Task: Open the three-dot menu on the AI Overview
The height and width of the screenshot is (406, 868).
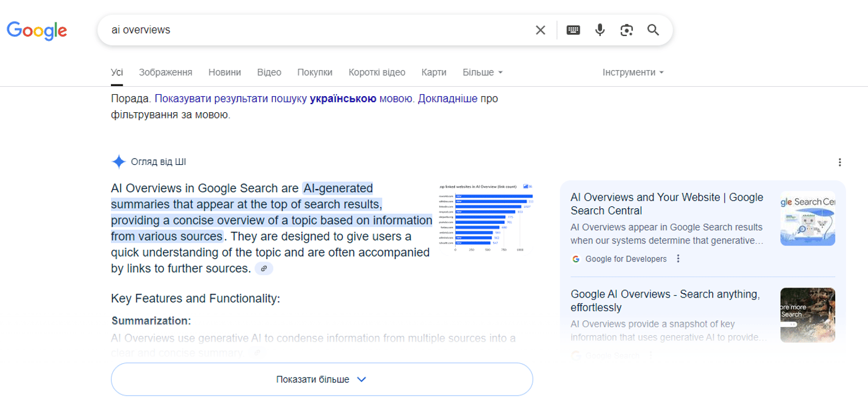Action: [x=840, y=162]
